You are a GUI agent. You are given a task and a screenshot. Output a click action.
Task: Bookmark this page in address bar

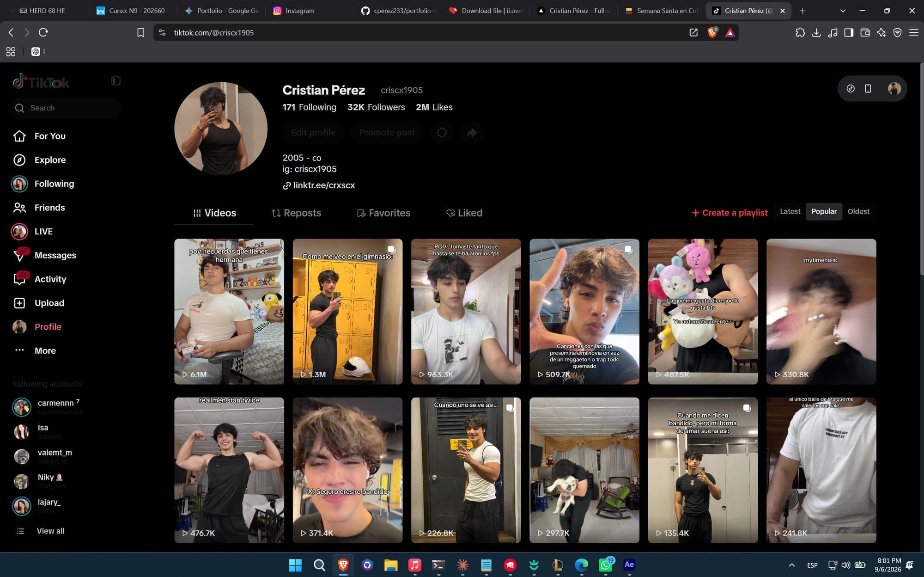point(141,32)
